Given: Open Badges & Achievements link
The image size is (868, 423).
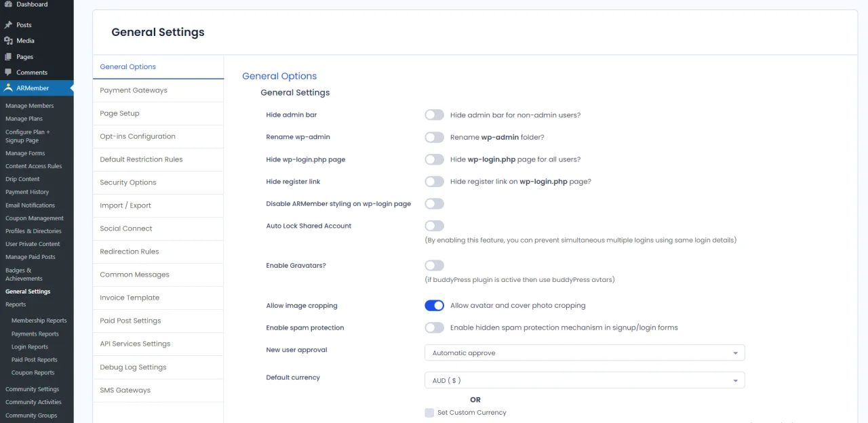Looking at the screenshot, I should [24, 275].
